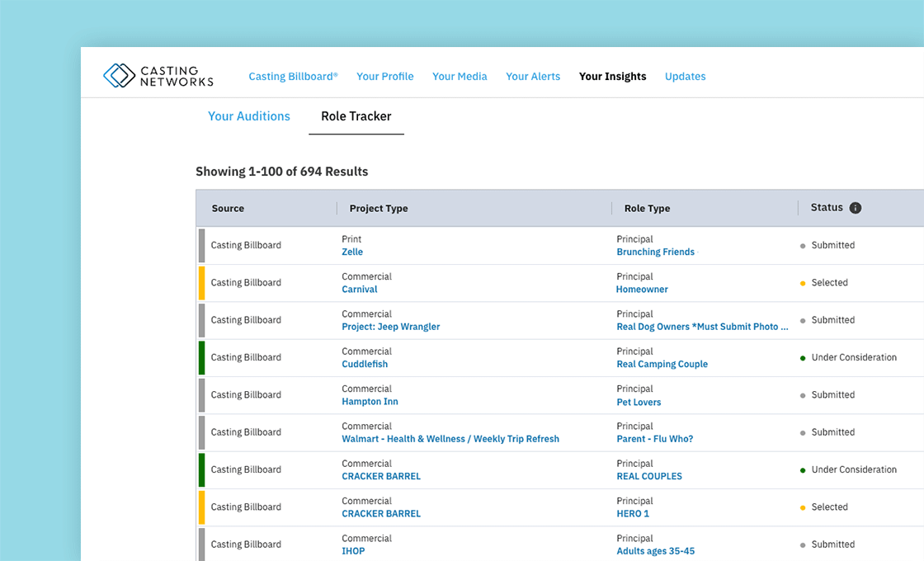
Task: Open the REAL COUPLES role link
Action: point(648,476)
